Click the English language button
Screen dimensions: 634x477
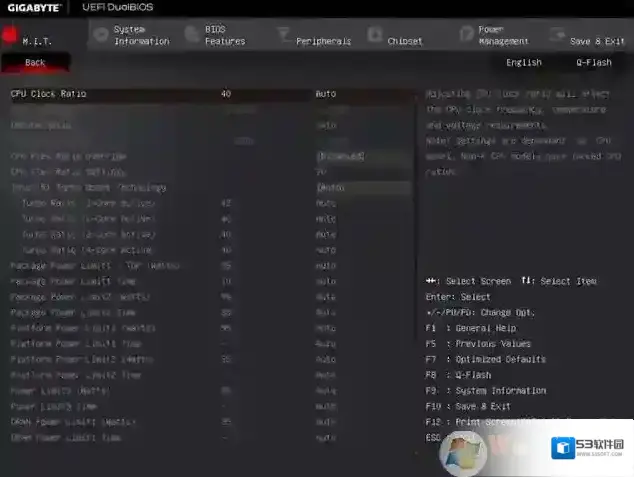[x=523, y=62]
